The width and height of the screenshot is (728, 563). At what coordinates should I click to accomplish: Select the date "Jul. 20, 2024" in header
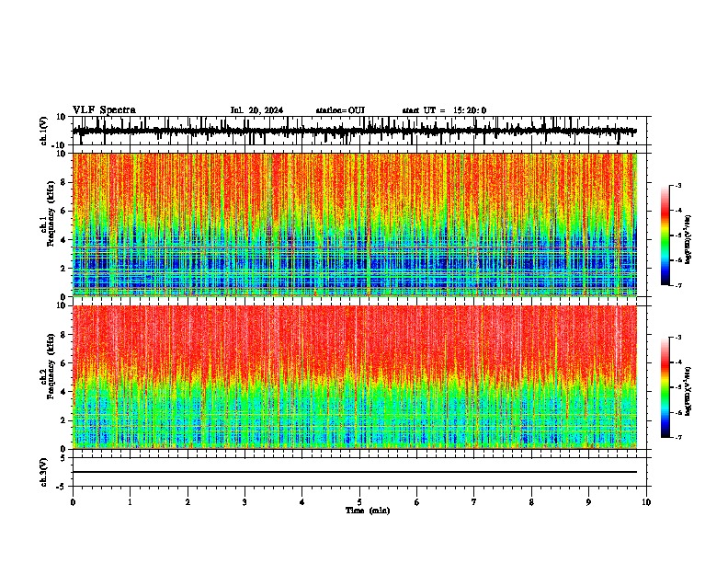256,110
